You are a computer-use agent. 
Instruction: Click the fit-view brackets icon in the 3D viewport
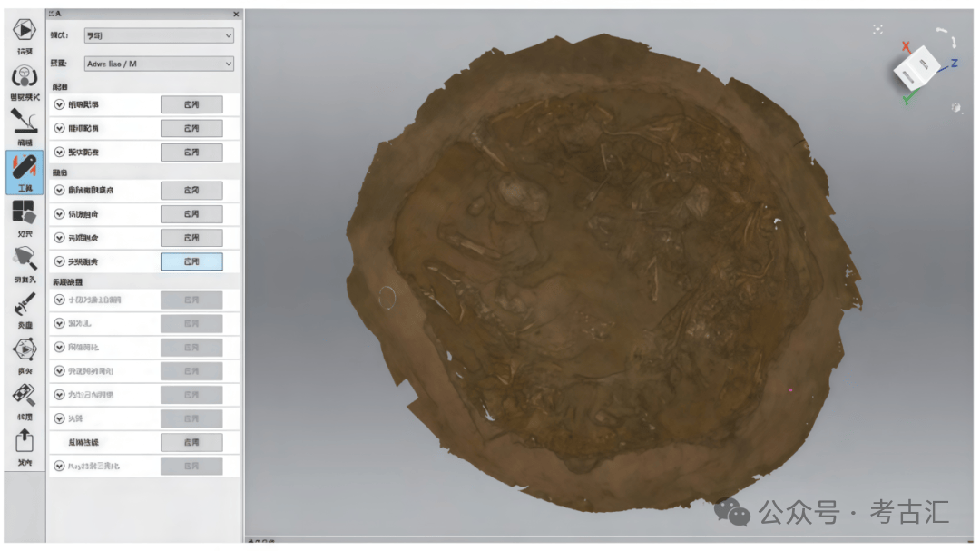[x=877, y=29]
